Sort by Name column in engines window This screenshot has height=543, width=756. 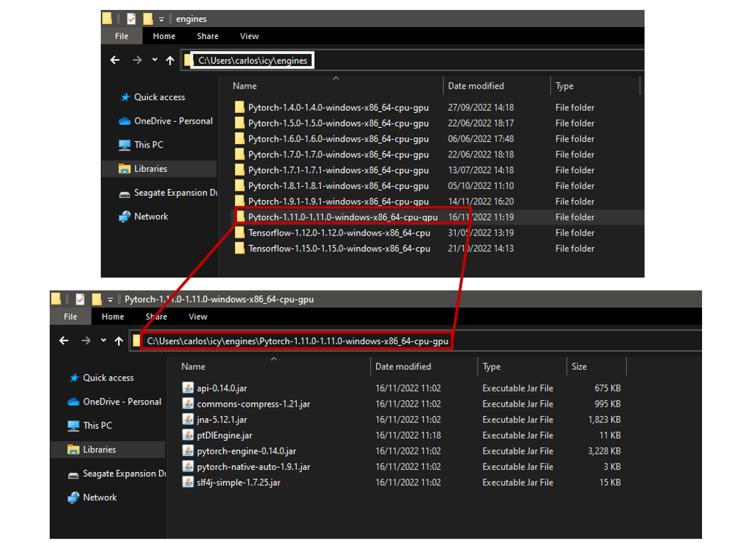(x=244, y=86)
